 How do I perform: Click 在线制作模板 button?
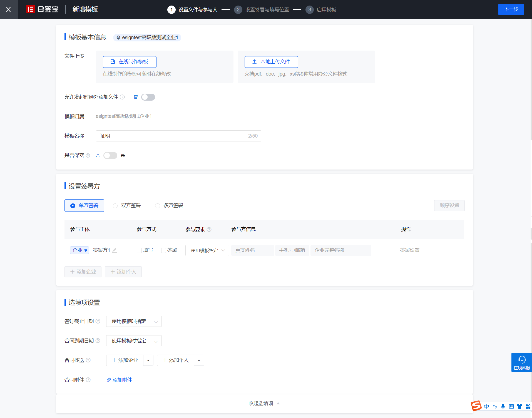pos(130,62)
